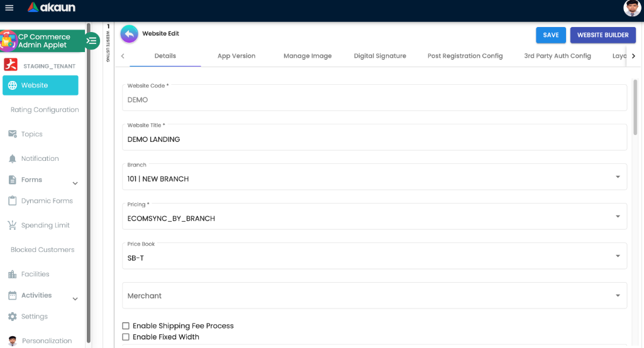Click the Website Title input field
The image size is (644, 348).
375,137
